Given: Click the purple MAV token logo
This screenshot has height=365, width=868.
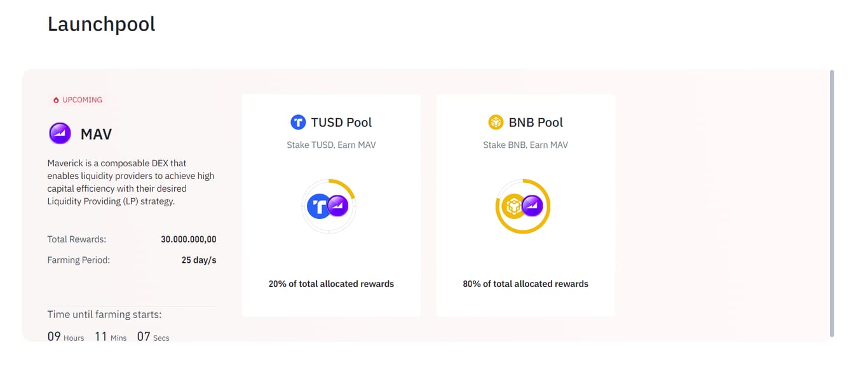Looking at the screenshot, I should tap(60, 134).
